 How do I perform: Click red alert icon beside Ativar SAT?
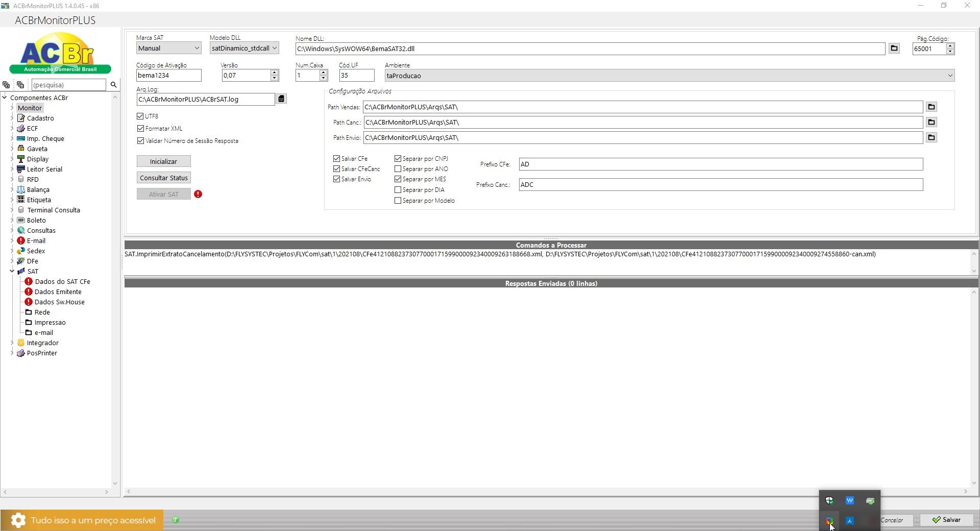coord(198,194)
